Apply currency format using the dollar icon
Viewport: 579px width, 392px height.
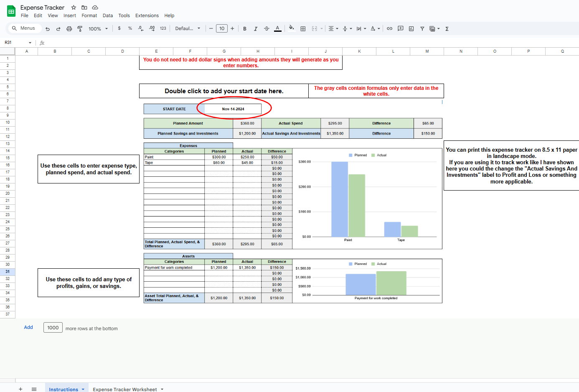pos(119,28)
